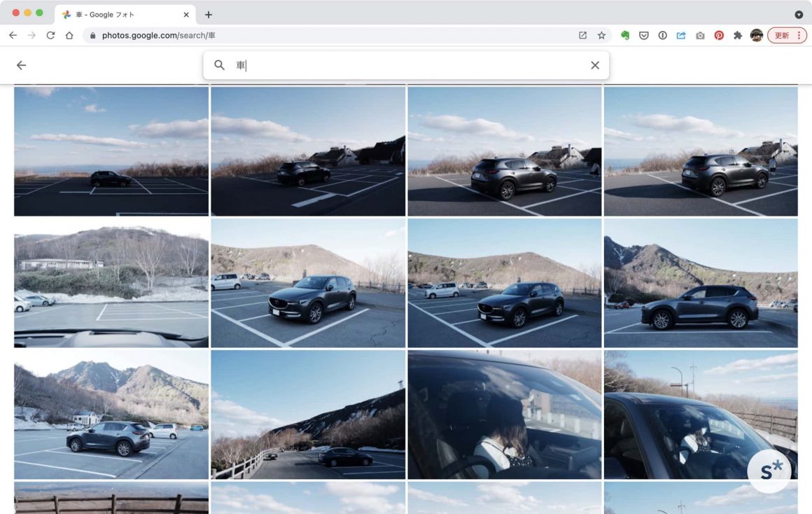Clear the search with the X icon
This screenshot has width=812, height=514.
pyautogui.click(x=594, y=65)
